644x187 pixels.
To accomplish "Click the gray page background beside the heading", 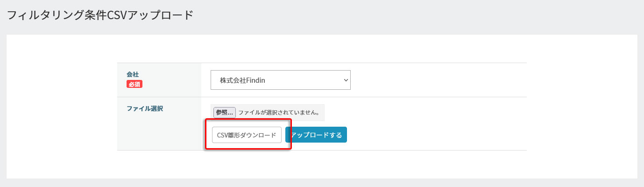I will tap(420, 15).
